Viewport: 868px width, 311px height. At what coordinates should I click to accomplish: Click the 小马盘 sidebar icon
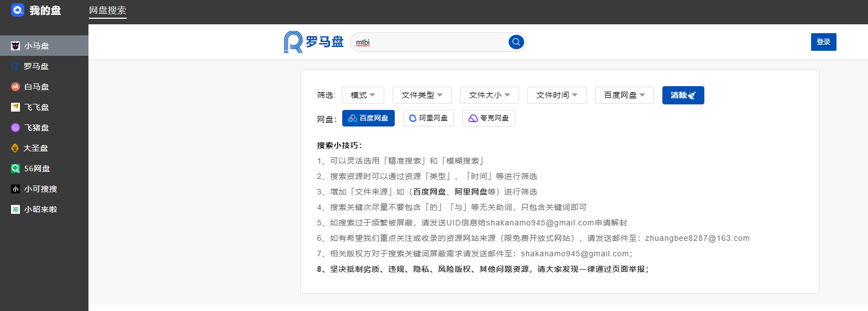tap(15, 46)
